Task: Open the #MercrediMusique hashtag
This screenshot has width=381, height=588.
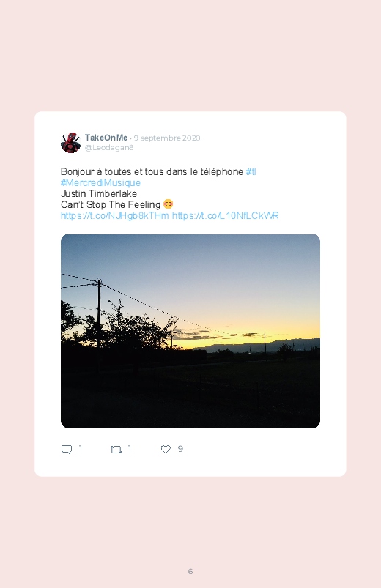Action: 100,182
